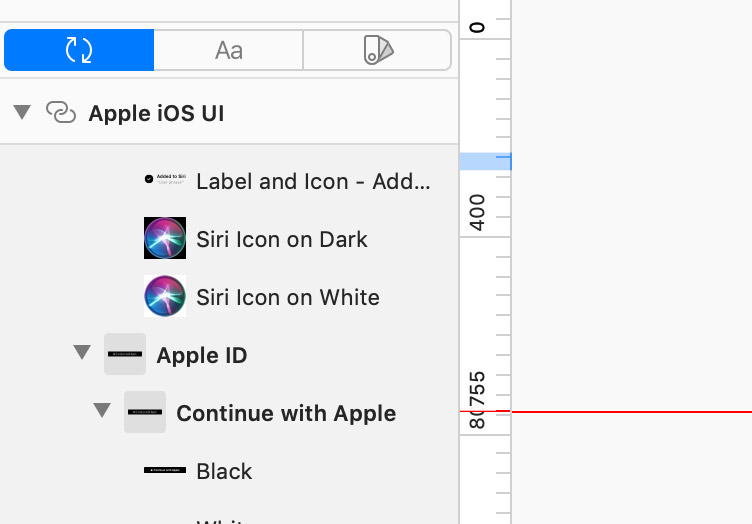Open the Layer Styles swatch tab

coord(378,50)
